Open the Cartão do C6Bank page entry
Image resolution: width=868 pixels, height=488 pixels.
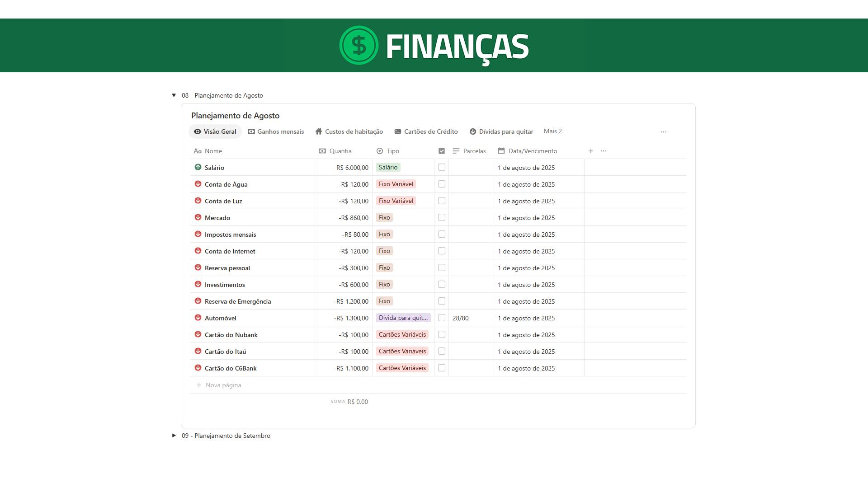click(231, 368)
